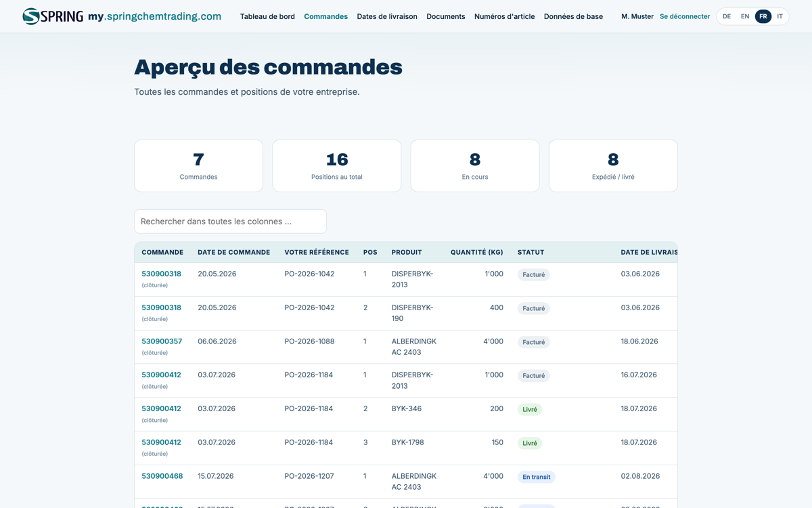The width and height of the screenshot is (812, 508).
Task: Open the Tableau de bord page
Action: pyautogui.click(x=267, y=16)
